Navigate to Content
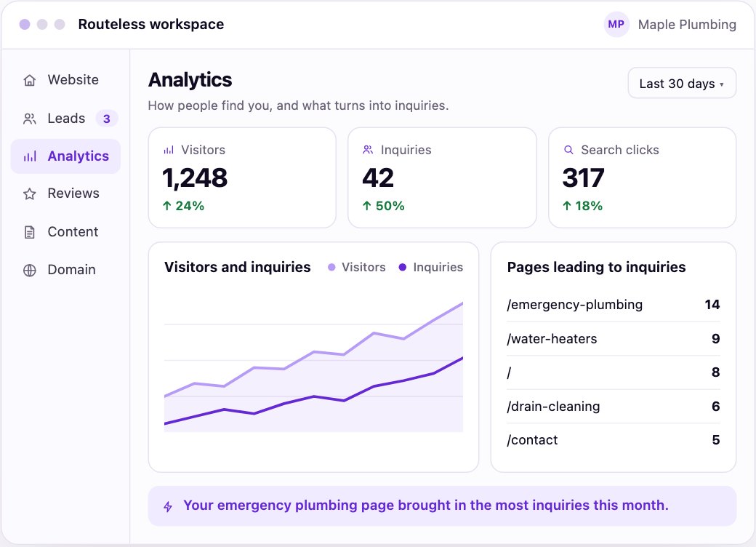This screenshot has width=756, height=547. click(x=65, y=232)
